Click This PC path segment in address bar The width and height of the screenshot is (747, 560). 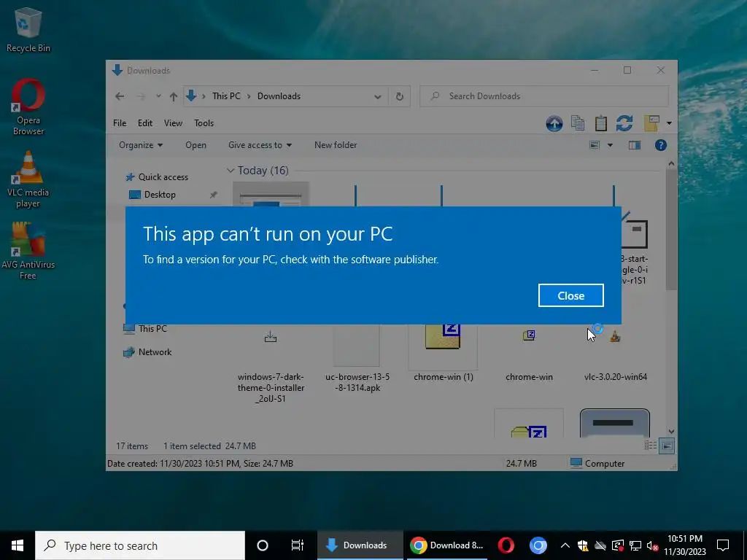(x=226, y=96)
